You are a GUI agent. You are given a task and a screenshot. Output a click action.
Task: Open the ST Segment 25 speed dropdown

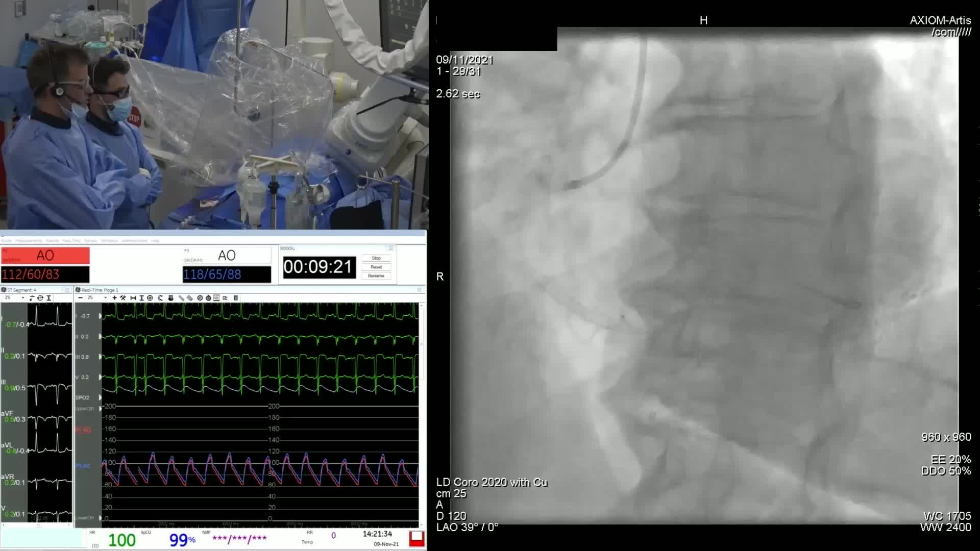point(23,298)
